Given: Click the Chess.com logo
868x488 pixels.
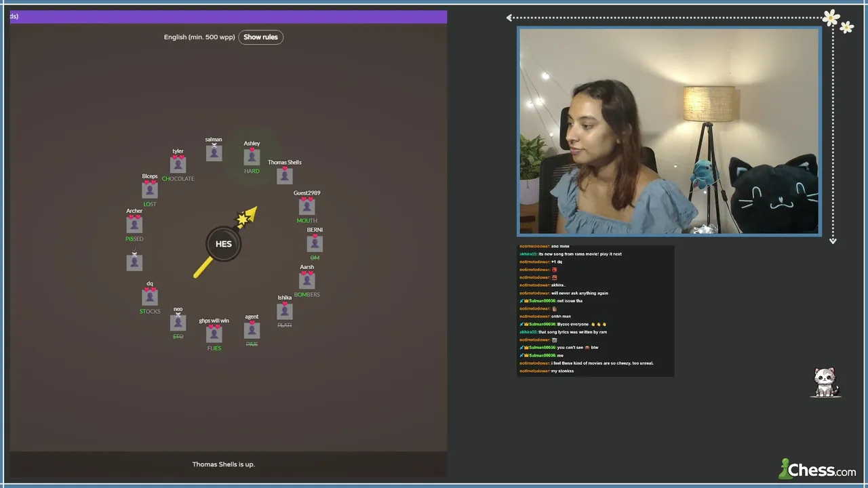Looking at the screenshot, I should tap(817, 470).
